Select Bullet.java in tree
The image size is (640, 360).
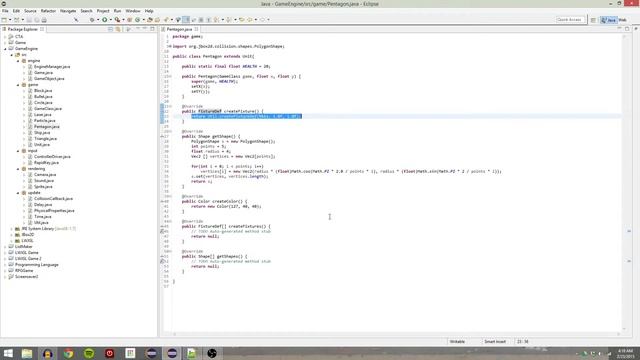(43, 97)
